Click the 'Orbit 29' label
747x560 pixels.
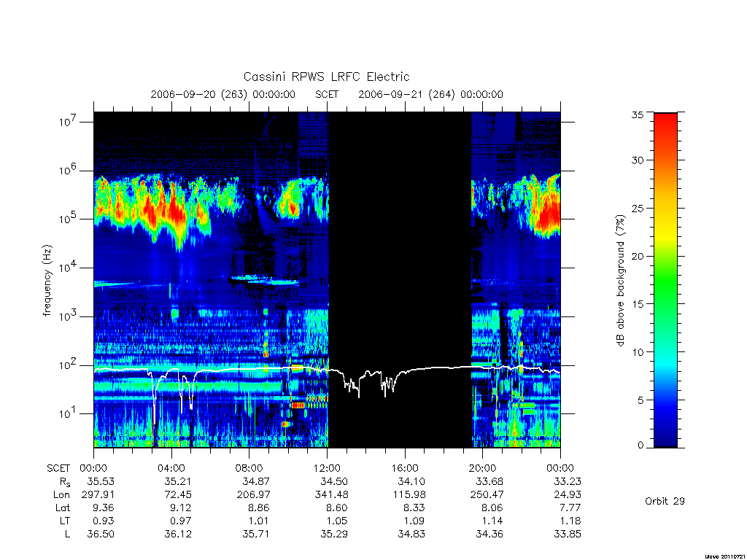pyautogui.click(x=665, y=501)
